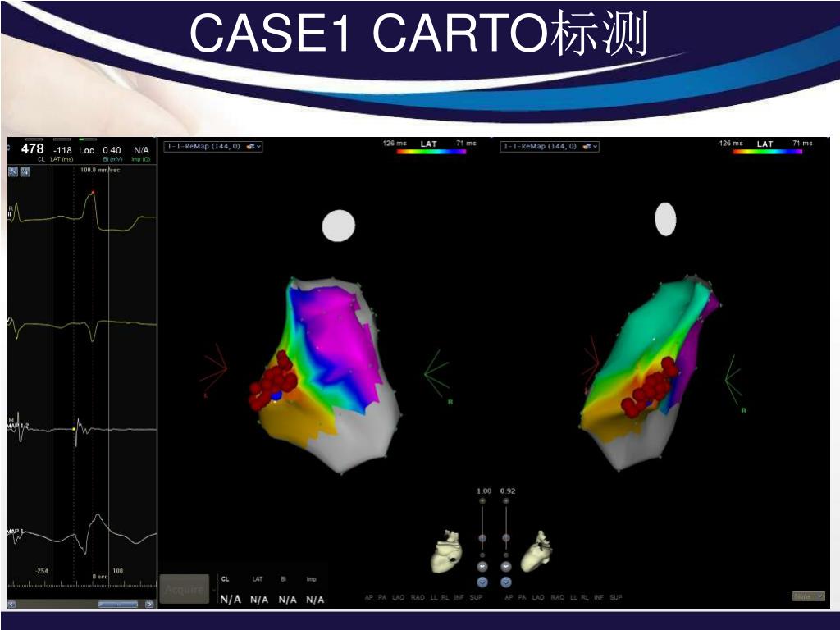Screen dimensions: 840x630
Task: Click the 100.0 mm/sec sweep speed label
Action: [100, 170]
